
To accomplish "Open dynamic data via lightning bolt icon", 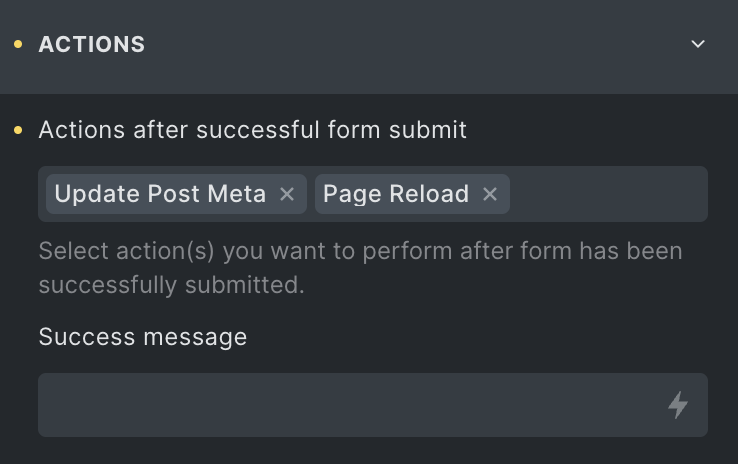I will [x=678, y=405].
